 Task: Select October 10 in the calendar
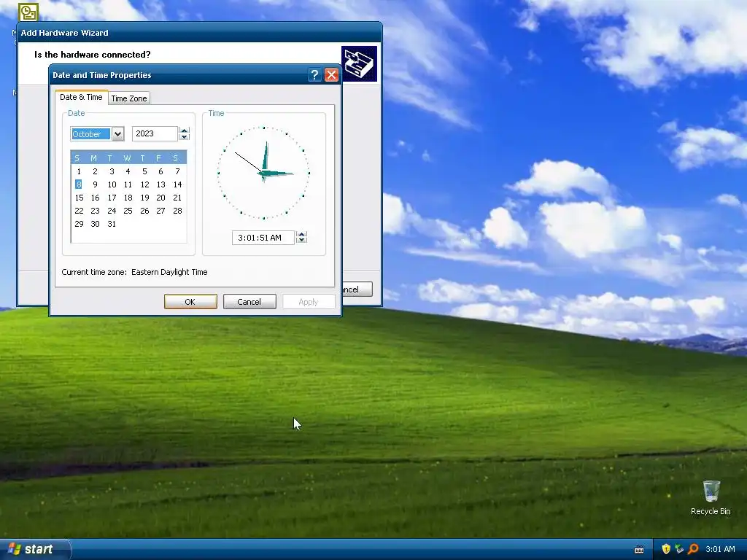coord(112,184)
